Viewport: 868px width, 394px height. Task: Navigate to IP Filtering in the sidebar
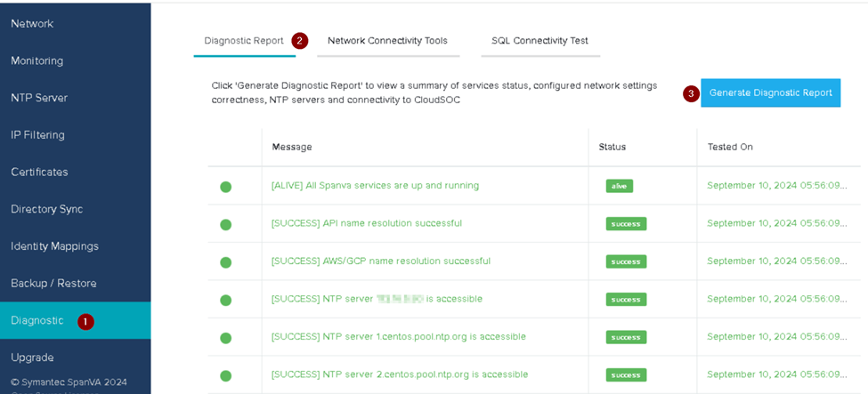point(37,135)
